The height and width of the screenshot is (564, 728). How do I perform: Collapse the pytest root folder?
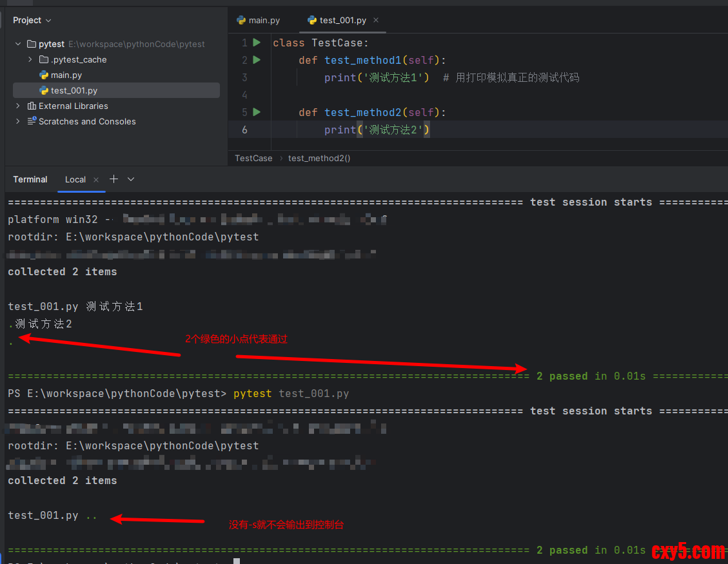pos(18,44)
